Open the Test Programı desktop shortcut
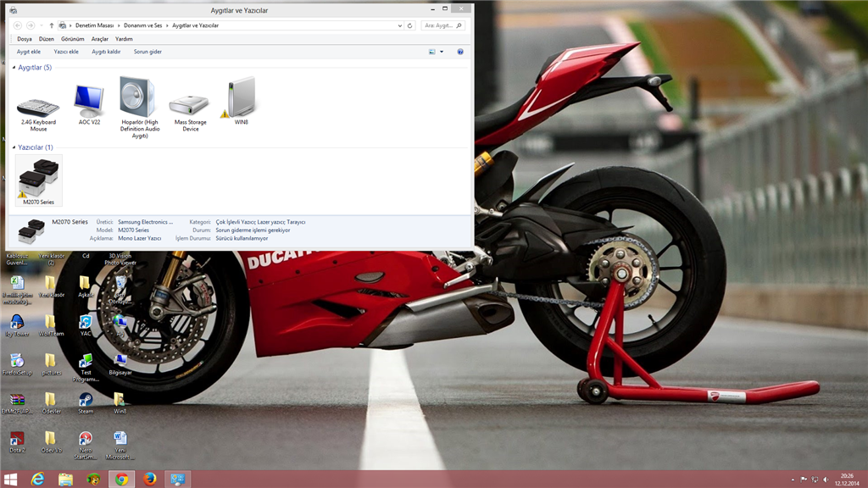 86,368
